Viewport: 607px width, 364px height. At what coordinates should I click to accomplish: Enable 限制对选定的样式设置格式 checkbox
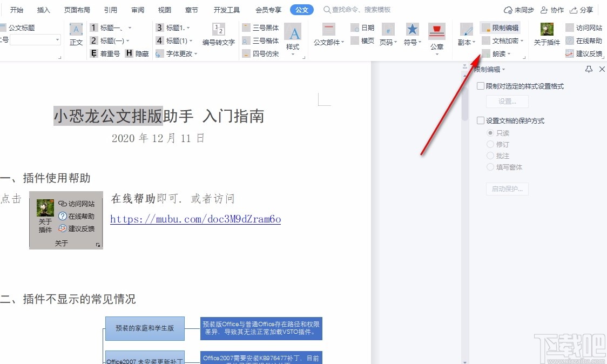pos(480,85)
